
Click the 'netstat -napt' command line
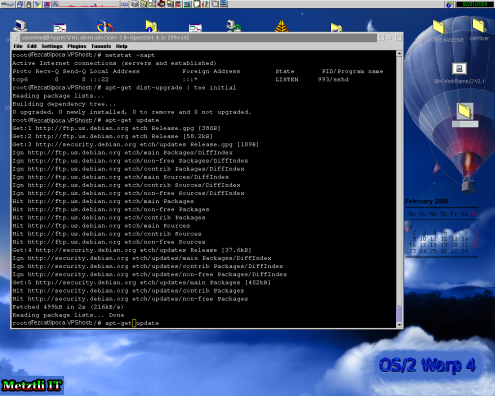click(x=84, y=55)
